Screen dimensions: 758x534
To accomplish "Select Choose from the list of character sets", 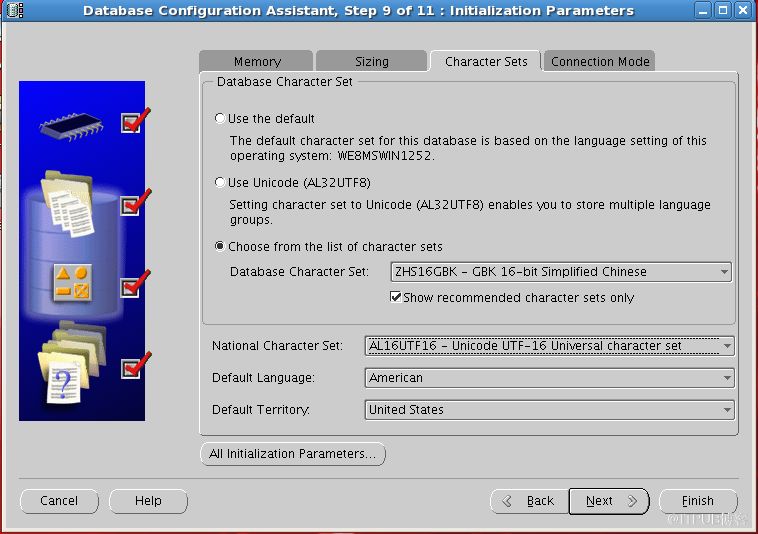I will point(220,246).
